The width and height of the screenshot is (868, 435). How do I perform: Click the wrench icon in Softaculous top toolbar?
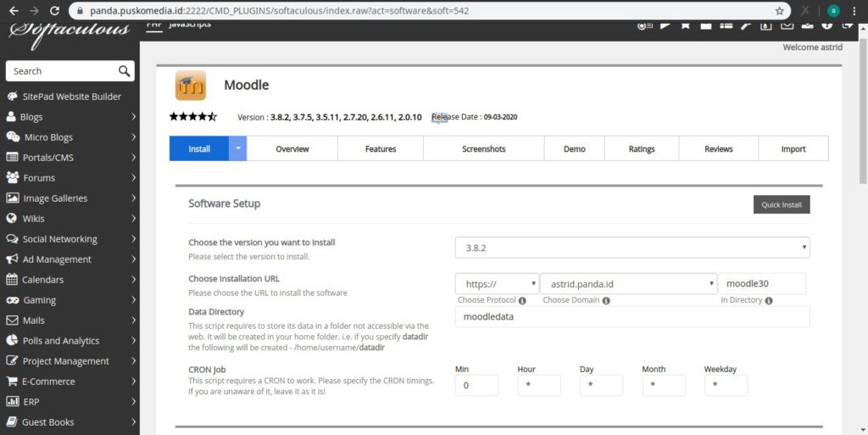click(x=746, y=25)
